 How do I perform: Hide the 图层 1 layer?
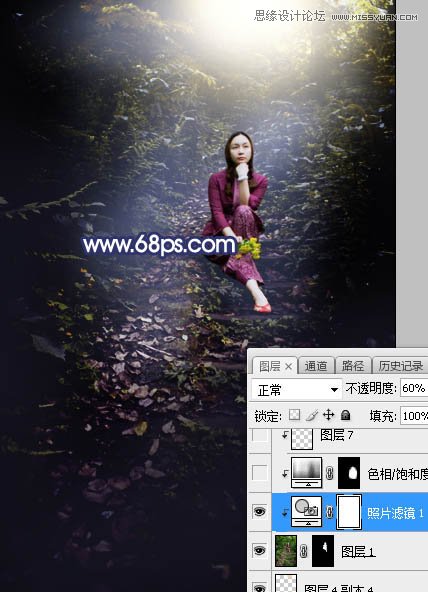click(x=260, y=550)
